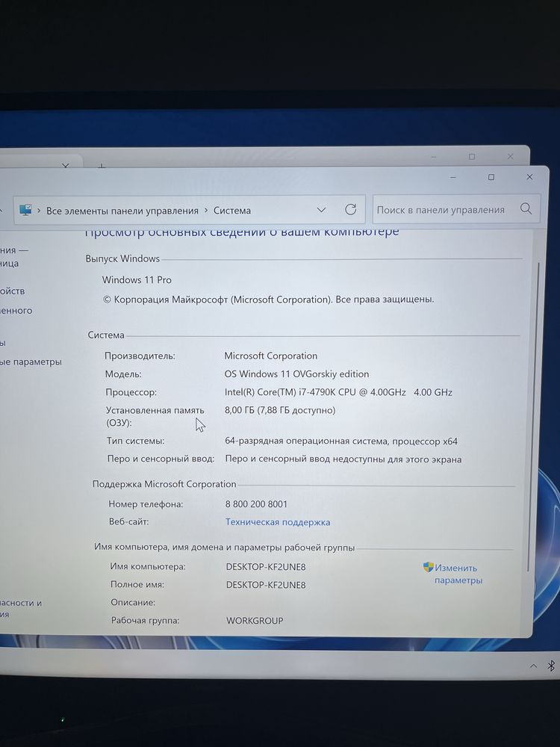Click 'Поддержка Microsoft Corporation' heading

164,484
